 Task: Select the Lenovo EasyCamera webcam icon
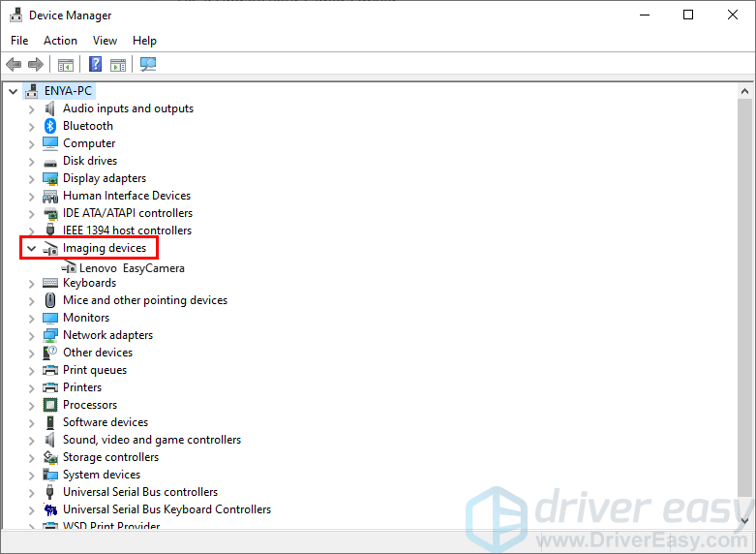68,268
